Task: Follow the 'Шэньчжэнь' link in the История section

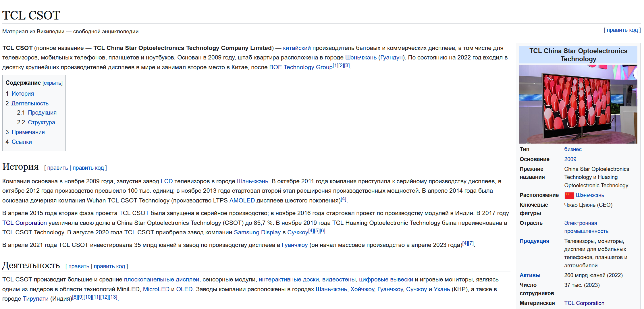Action: click(x=252, y=181)
